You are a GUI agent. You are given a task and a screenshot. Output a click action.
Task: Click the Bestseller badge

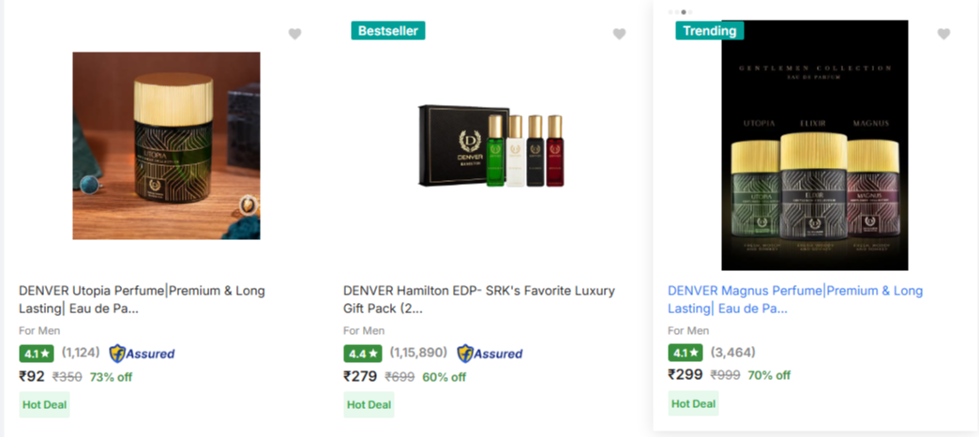388,31
